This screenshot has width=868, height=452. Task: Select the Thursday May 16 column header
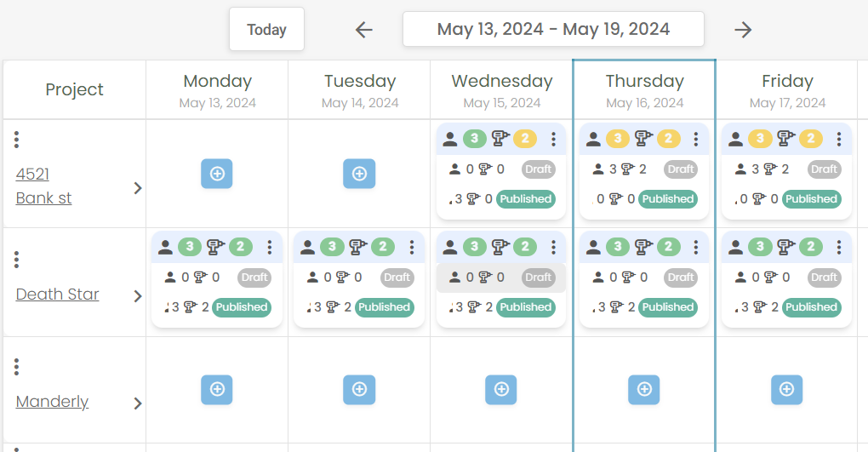[x=644, y=89]
